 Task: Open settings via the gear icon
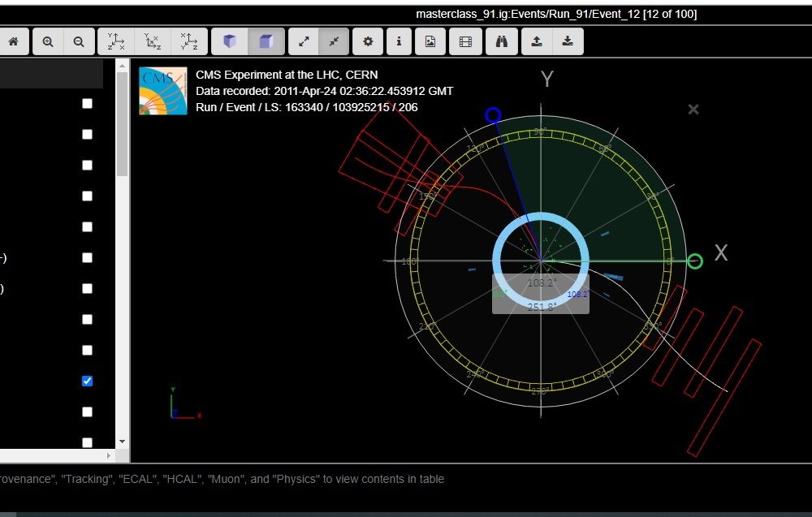click(x=368, y=41)
